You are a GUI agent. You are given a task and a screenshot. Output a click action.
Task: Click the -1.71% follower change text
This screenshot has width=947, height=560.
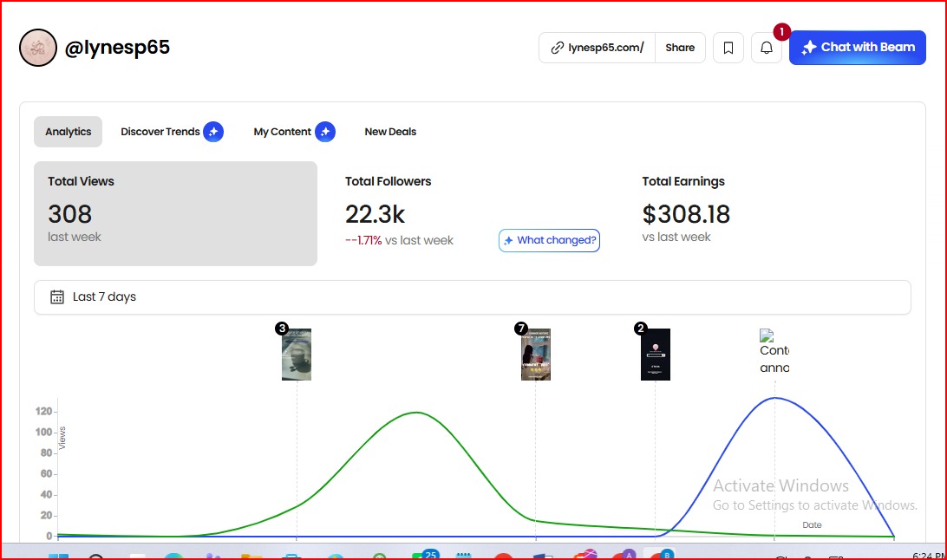tap(363, 240)
